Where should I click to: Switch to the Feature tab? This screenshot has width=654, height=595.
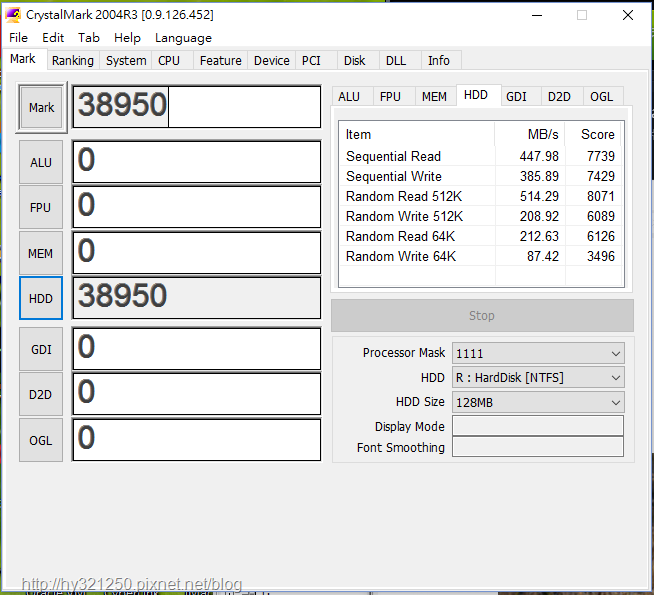pyautogui.click(x=220, y=61)
